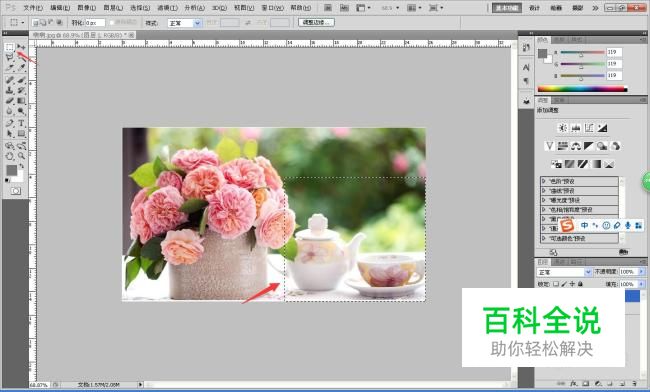Open the fill 100% slider arrow
The image size is (650, 392).
point(641,284)
